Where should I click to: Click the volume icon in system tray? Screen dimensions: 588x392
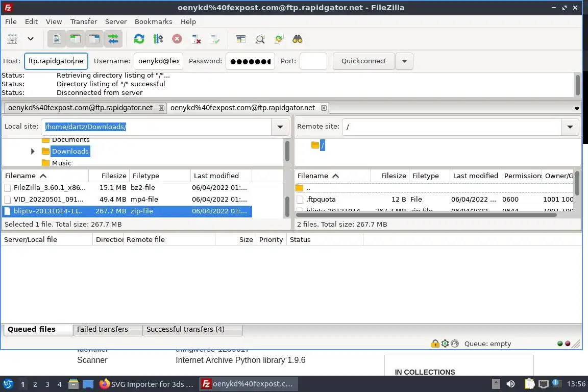[x=510, y=384]
